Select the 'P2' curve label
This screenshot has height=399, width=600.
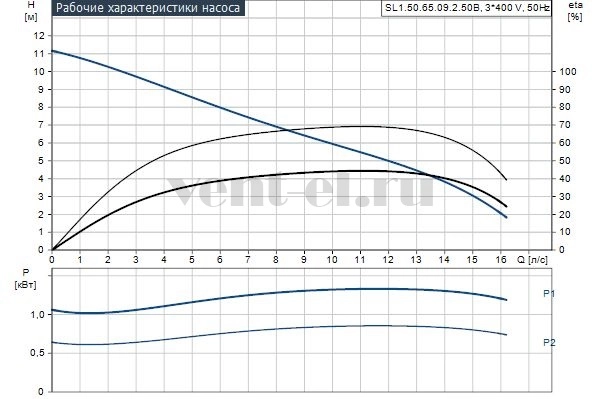pos(549,342)
